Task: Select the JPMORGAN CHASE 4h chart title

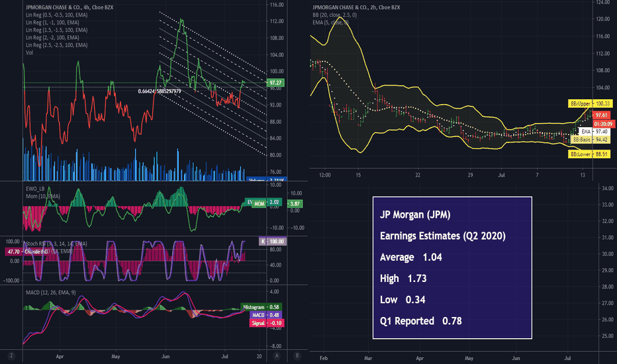Action: (70, 7)
